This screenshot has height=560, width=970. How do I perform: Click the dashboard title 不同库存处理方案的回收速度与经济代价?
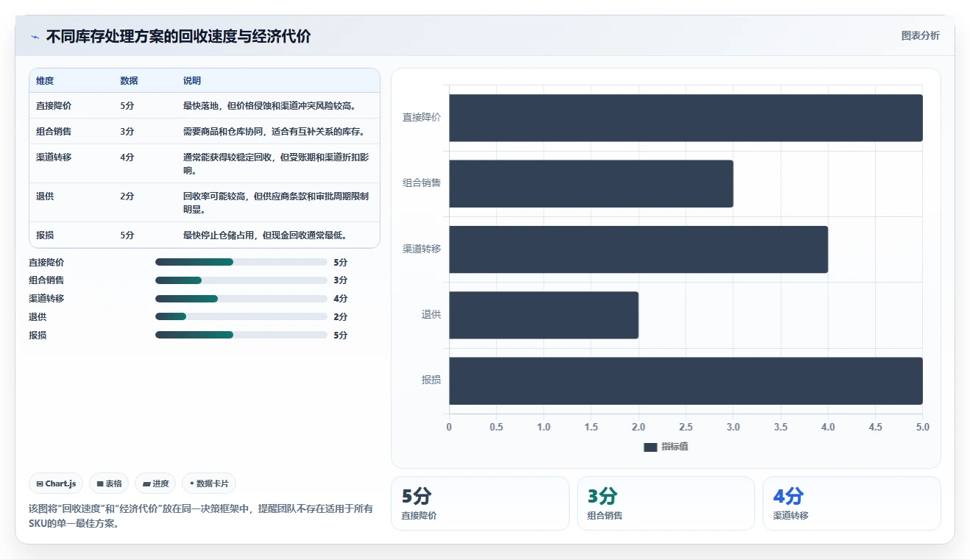point(178,37)
